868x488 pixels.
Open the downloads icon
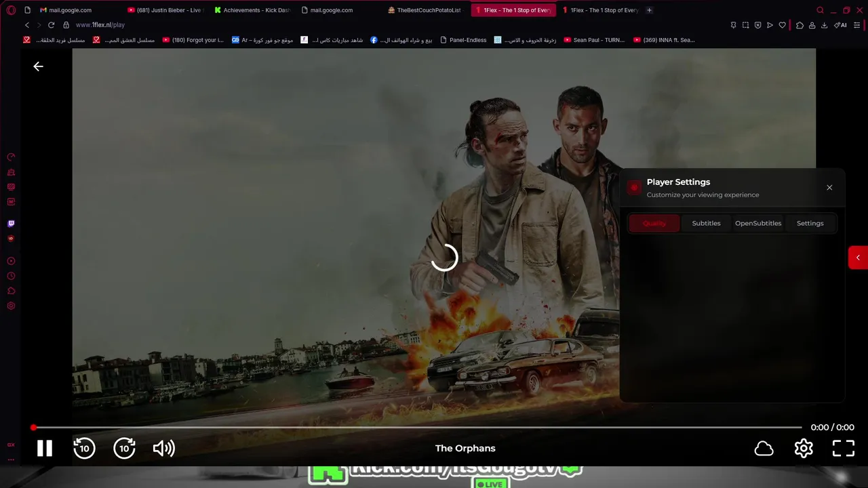(824, 25)
